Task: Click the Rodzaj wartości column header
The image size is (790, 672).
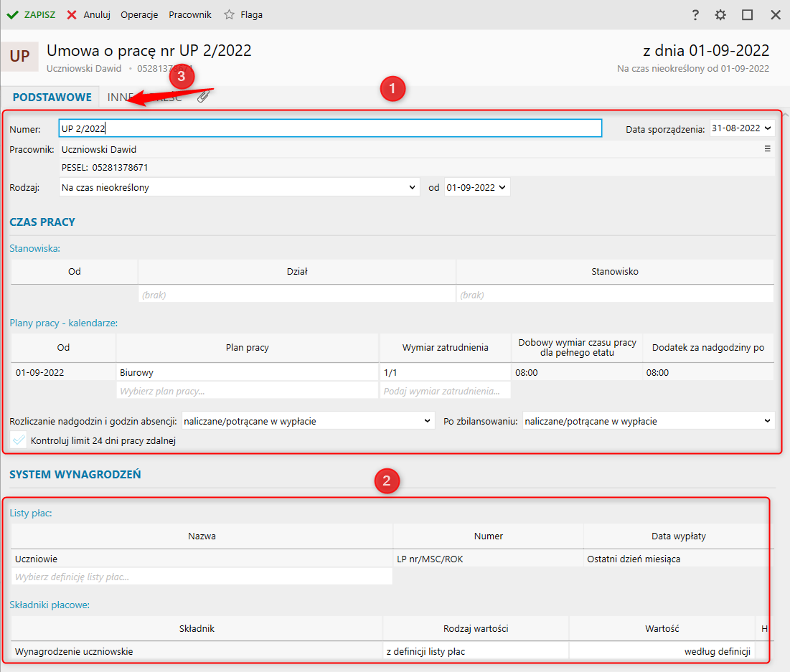Action: tap(476, 628)
